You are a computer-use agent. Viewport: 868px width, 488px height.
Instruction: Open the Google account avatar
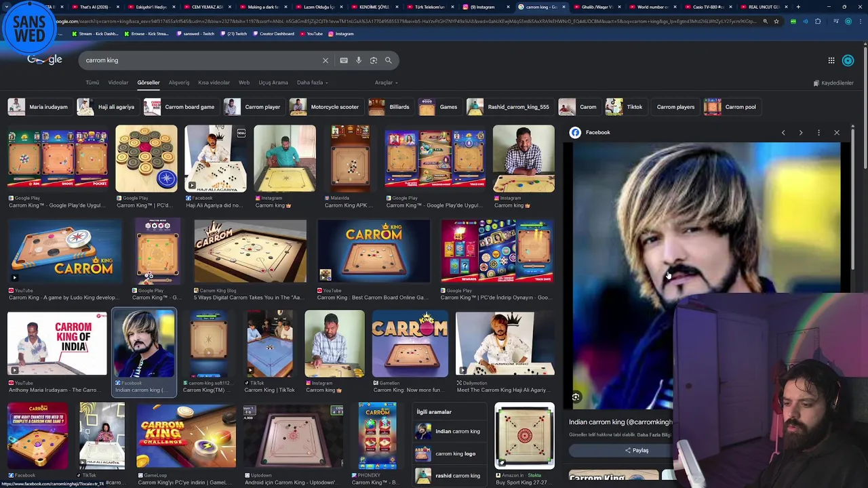tap(848, 60)
